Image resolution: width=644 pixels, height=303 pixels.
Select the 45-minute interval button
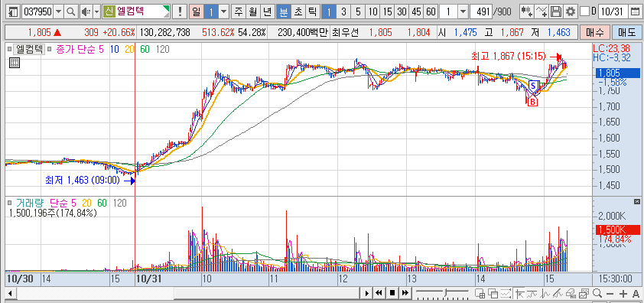point(417,11)
